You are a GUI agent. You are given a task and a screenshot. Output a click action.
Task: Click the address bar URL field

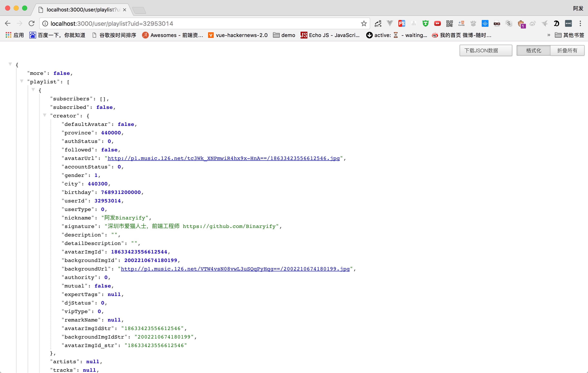195,23
